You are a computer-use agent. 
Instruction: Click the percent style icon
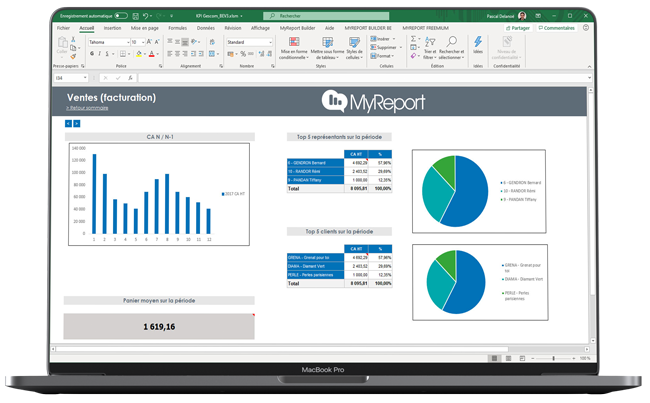(243, 54)
